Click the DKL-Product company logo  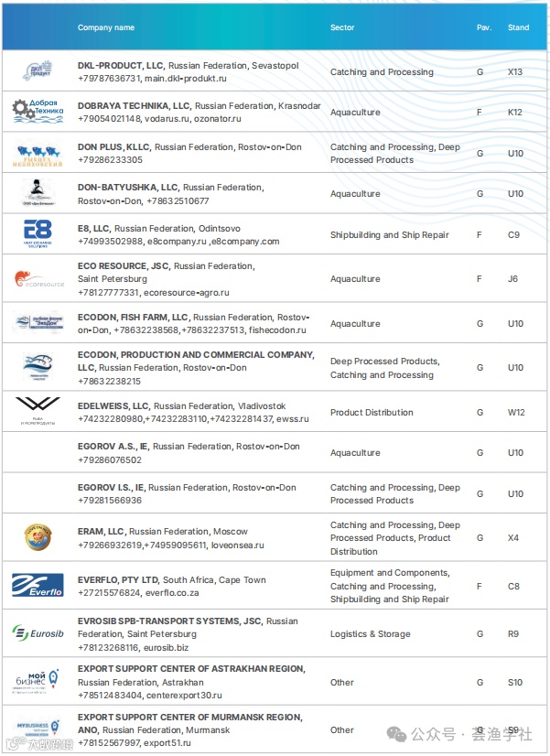[x=38, y=70]
